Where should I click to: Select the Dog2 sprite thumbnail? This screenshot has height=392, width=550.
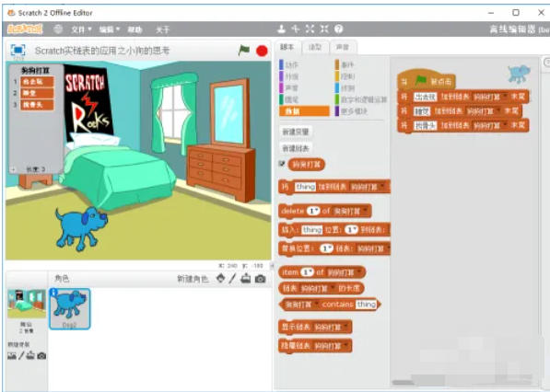[x=70, y=309]
